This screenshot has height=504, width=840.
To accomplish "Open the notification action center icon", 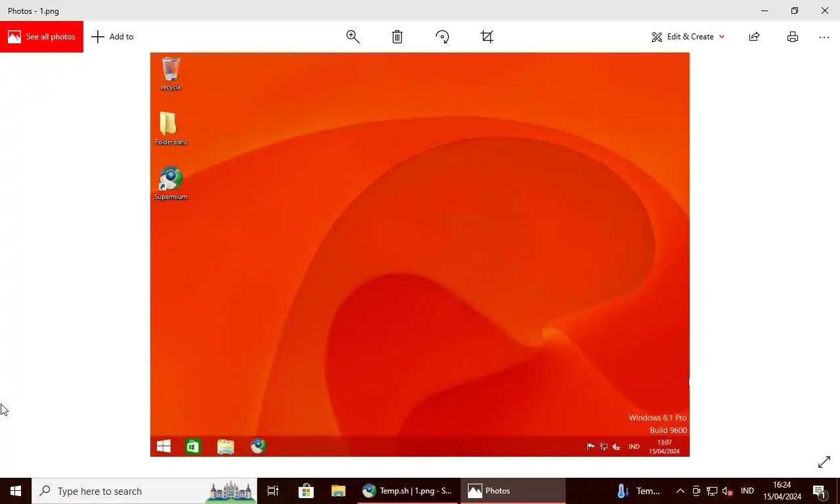I will click(819, 491).
